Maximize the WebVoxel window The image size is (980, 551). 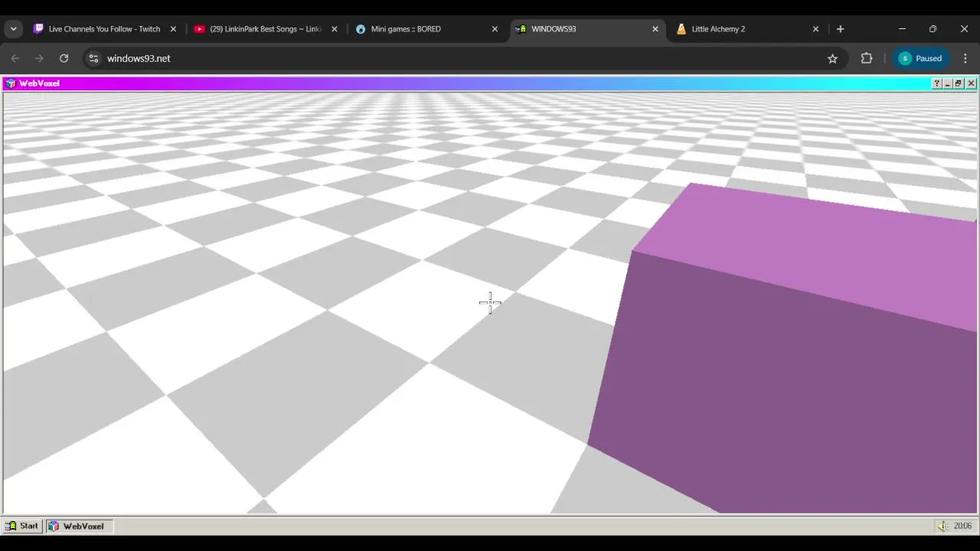point(958,83)
